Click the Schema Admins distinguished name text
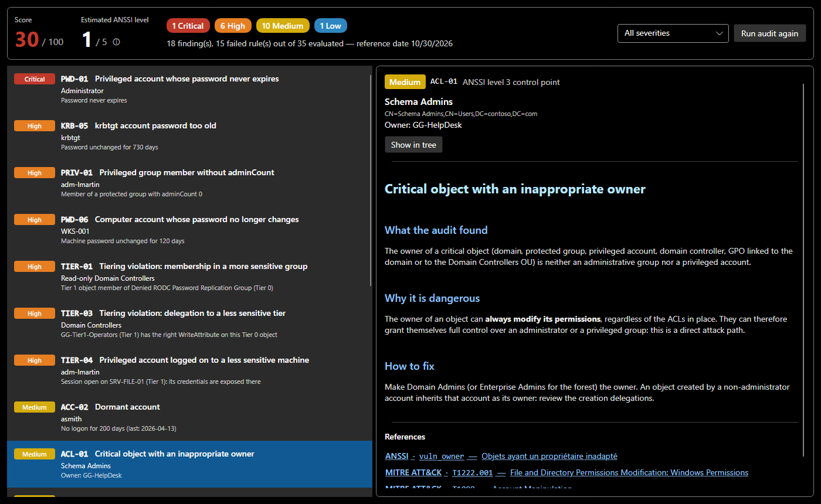Viewport: 821px width, 504px height. pos(461,114)
